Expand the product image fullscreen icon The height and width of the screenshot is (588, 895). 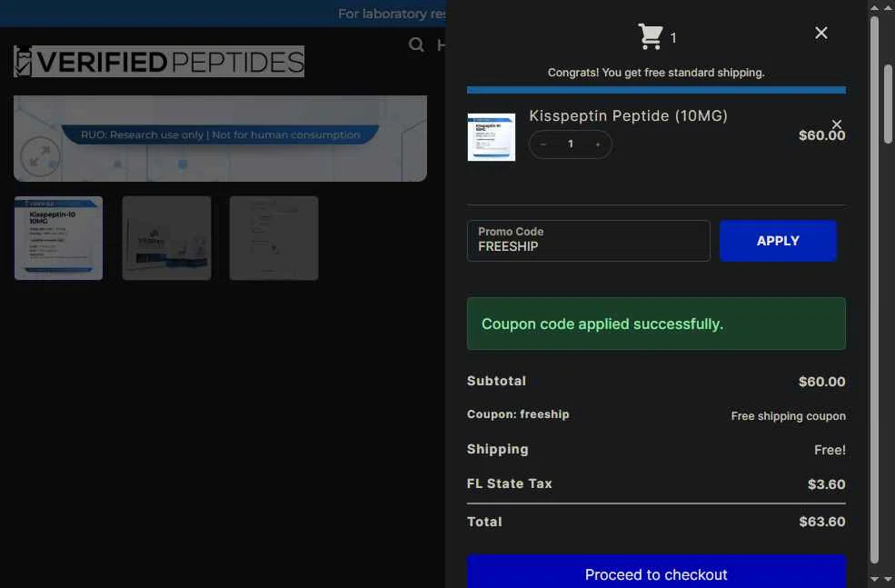click(x=40, y=156)
